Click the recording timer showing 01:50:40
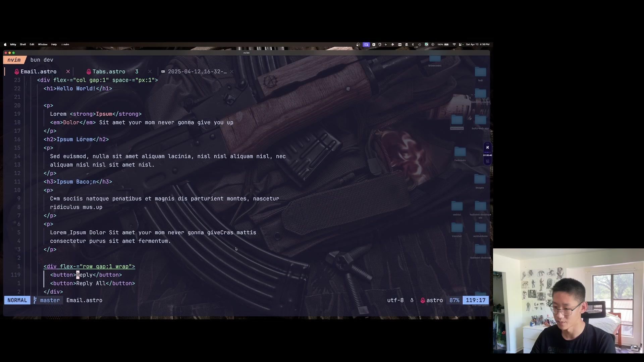Screen dimensions: 644x362 point(487,155)
